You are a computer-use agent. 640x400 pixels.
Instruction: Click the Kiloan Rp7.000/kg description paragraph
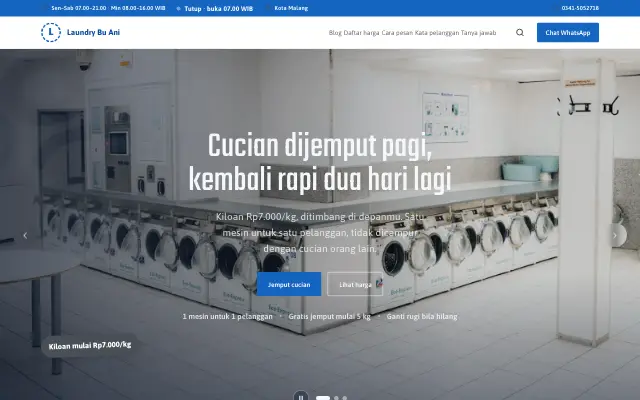pos(320,233)
